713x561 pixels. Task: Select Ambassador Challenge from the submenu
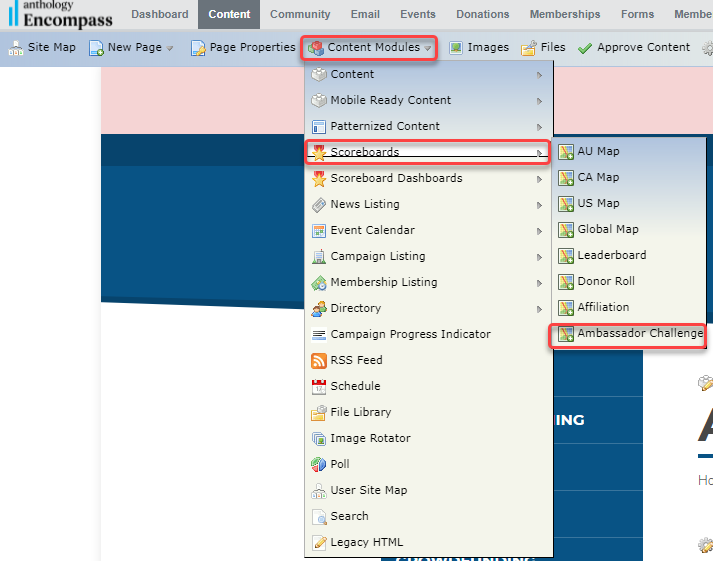point(639,333)
